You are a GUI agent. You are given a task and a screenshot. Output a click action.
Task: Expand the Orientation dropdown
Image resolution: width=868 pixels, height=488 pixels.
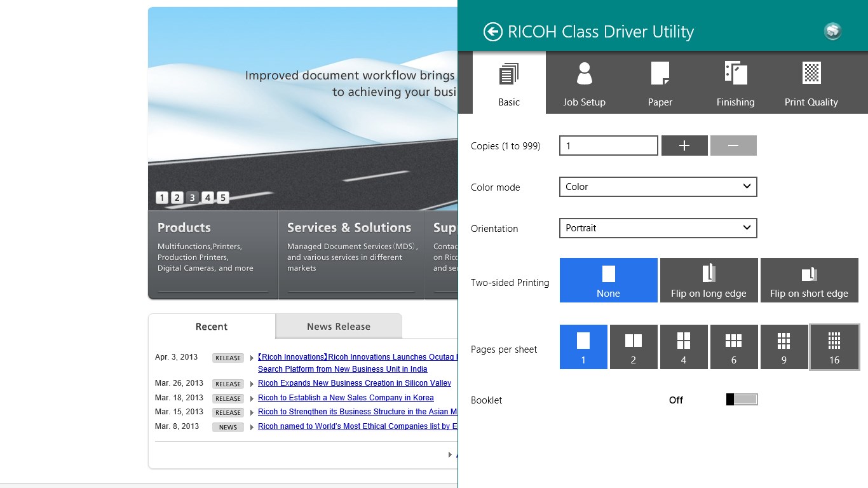(658, 228)
